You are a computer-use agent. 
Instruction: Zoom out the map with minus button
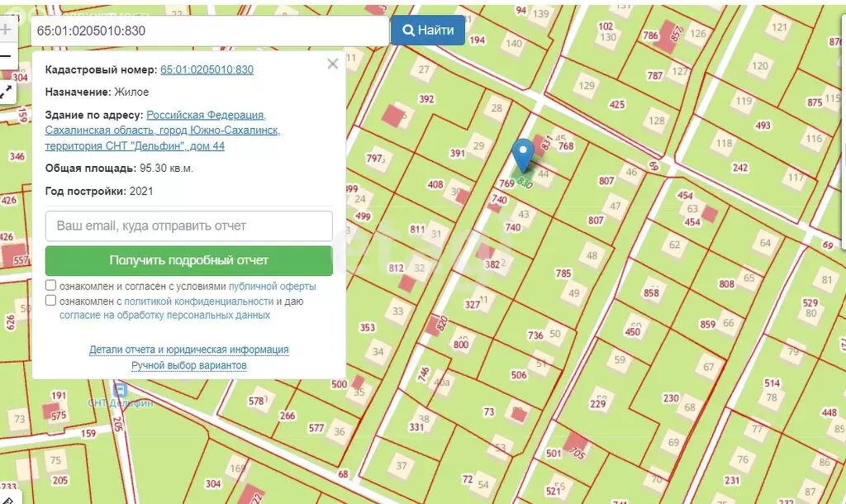6,56
